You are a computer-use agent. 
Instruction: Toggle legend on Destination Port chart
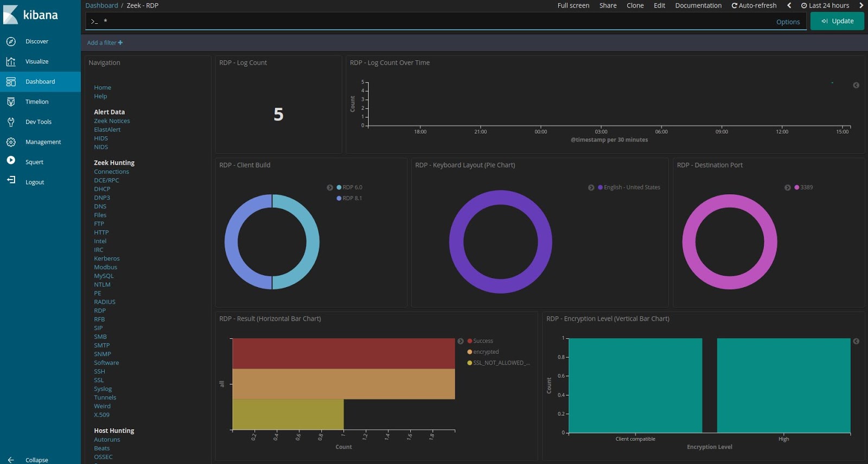pos(788,187)
